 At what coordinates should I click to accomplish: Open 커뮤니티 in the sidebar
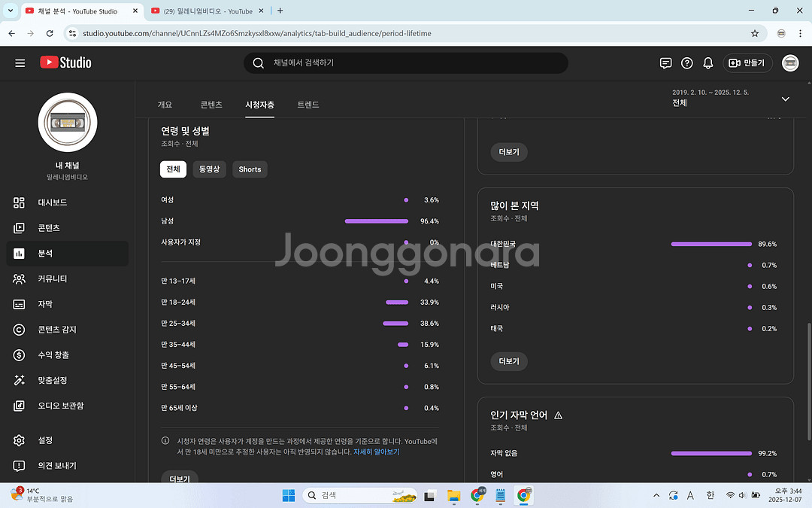tap(53, 278)
